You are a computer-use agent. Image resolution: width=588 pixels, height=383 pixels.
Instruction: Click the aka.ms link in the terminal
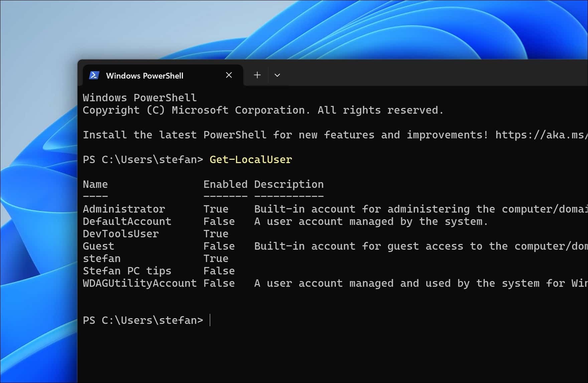tap(541, 135)
